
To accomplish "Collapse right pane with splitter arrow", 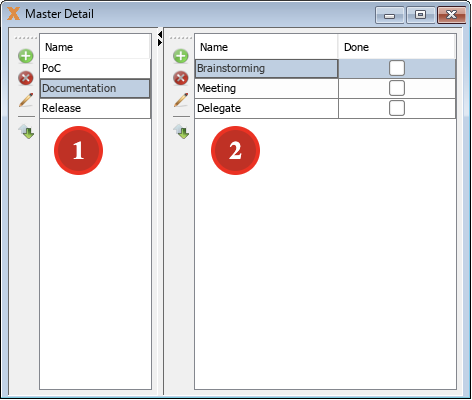I will 160,42.
